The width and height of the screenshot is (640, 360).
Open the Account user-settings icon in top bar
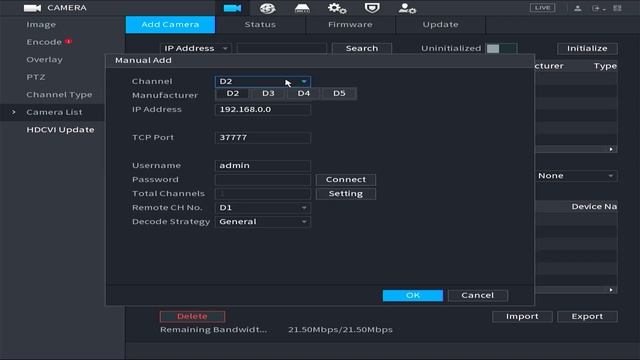[x=407, y=8]
